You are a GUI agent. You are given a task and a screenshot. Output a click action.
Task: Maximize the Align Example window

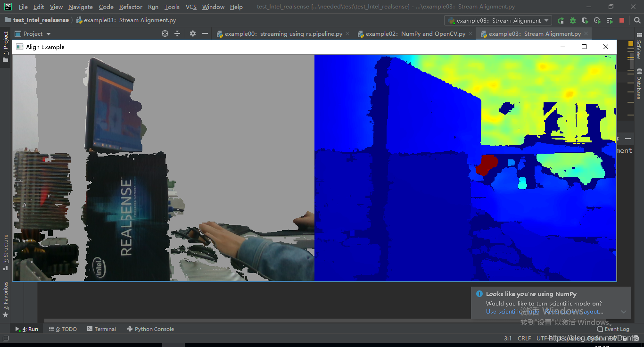coord(584,47)
